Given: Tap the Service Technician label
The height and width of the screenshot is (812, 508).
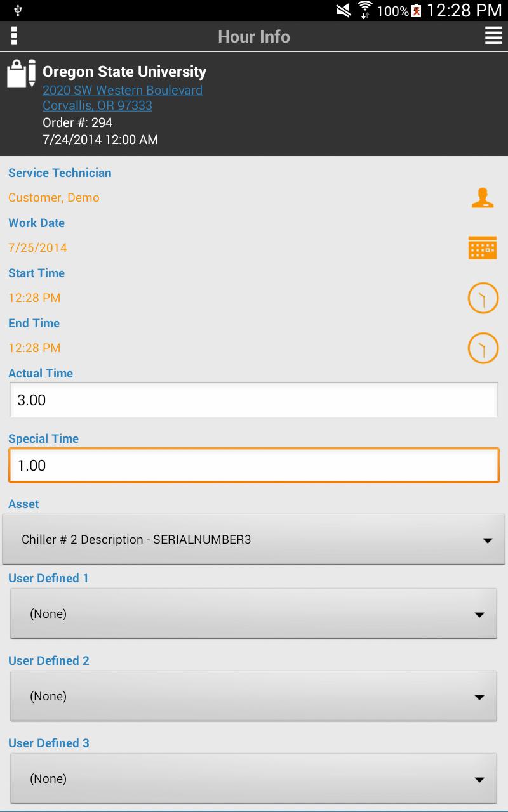Looking at the screenshot, I should pyautogui.click(x=60, y=173).
